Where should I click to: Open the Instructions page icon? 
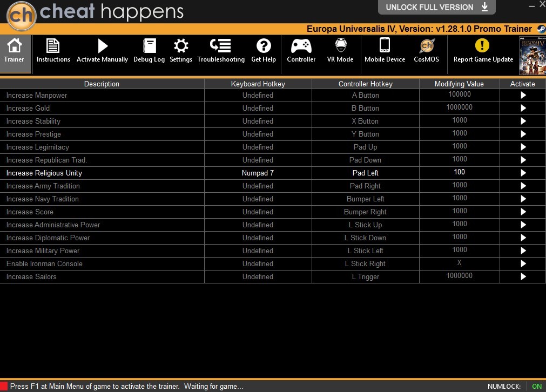pyautogui.click(x=53, y=45)
